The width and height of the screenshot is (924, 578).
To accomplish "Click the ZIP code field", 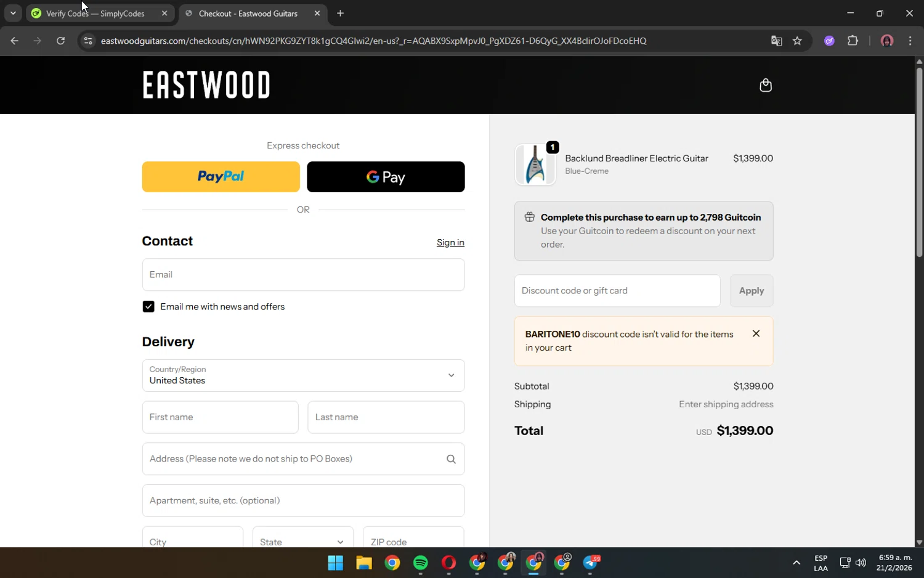I will [x=413, y=537].
